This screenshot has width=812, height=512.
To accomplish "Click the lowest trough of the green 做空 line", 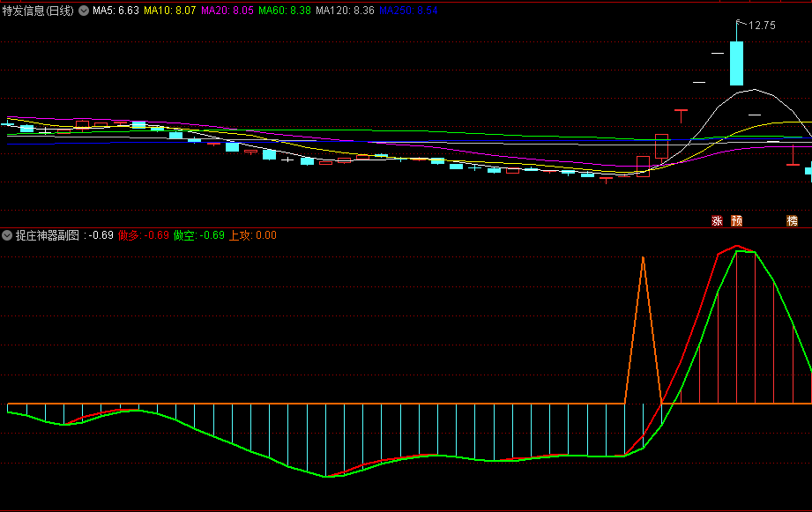I will tap(326, 477).
